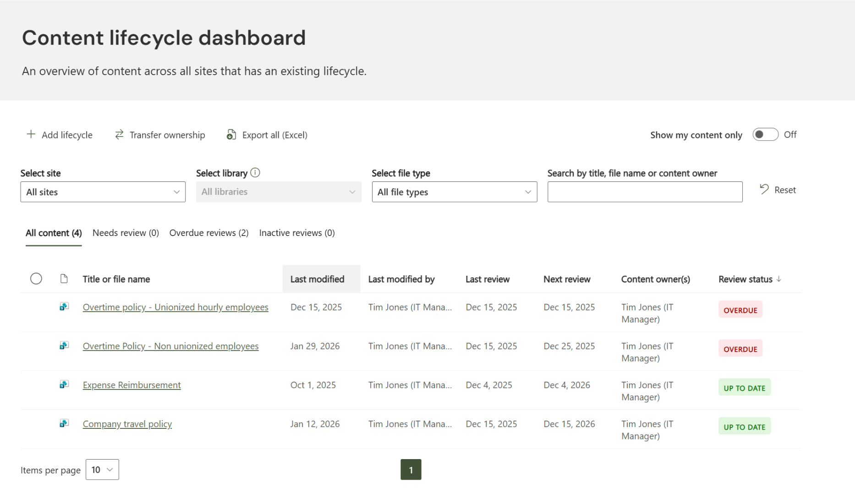855x504 pixels.
Task: Open the Select site dropdown
Action: [x=103, y=192]
